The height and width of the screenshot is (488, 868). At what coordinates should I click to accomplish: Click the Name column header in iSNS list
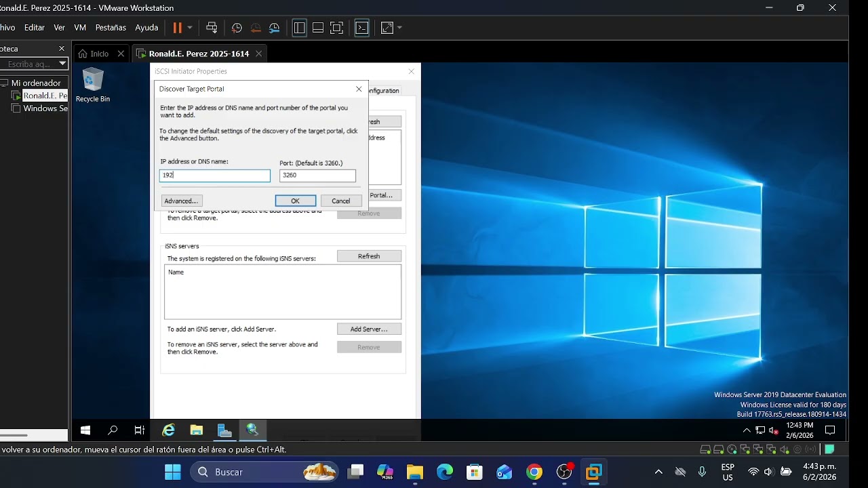[176, 272]
